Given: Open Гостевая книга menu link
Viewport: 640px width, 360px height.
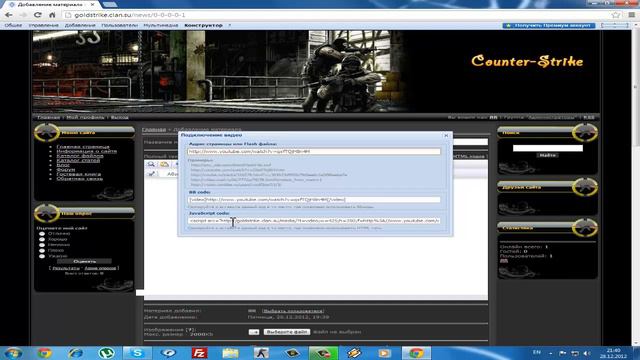Looking at the screenshot, I should coord(79,174).
